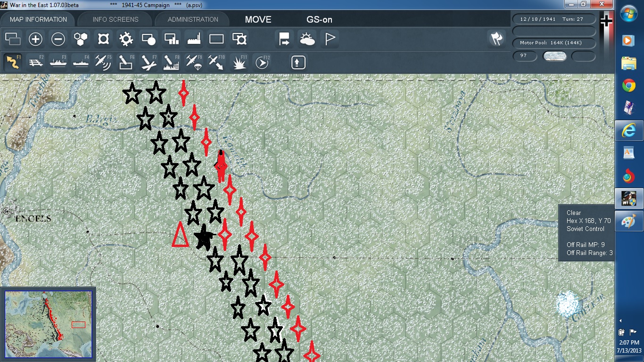Image resolution: width=644 pixels, height=362 pixels.
Task: Click the gear cog icon in toolbar
Action: click(x=126, y=39)
